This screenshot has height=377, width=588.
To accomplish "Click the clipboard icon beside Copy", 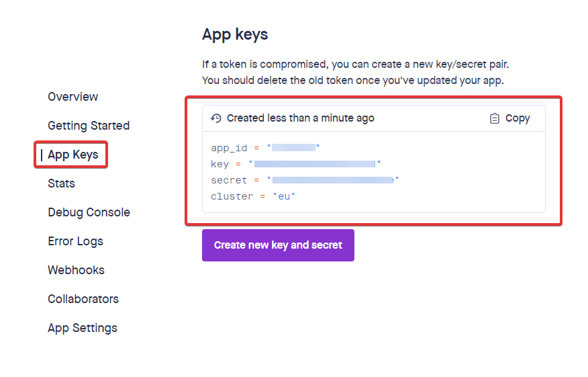I will (x=495, y=118).
